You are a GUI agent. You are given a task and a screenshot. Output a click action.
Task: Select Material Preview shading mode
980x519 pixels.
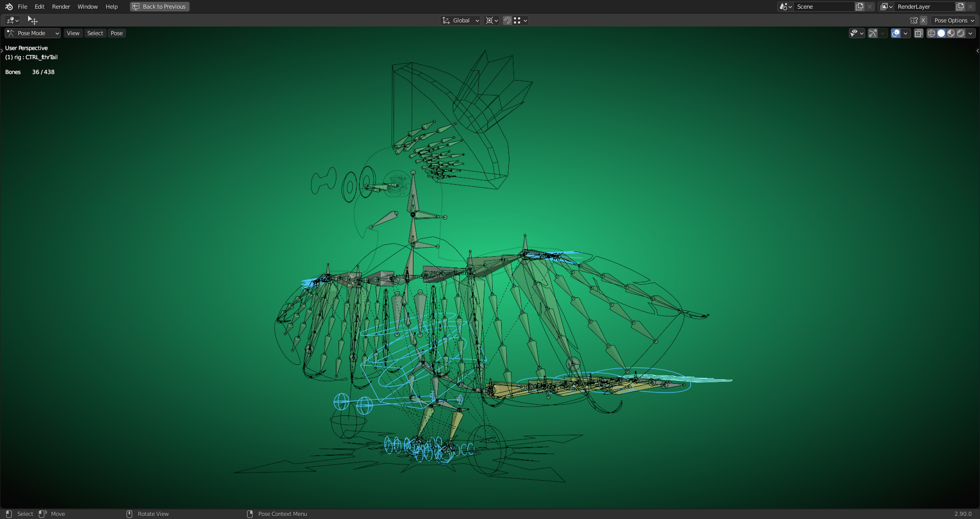pos(950,33)
